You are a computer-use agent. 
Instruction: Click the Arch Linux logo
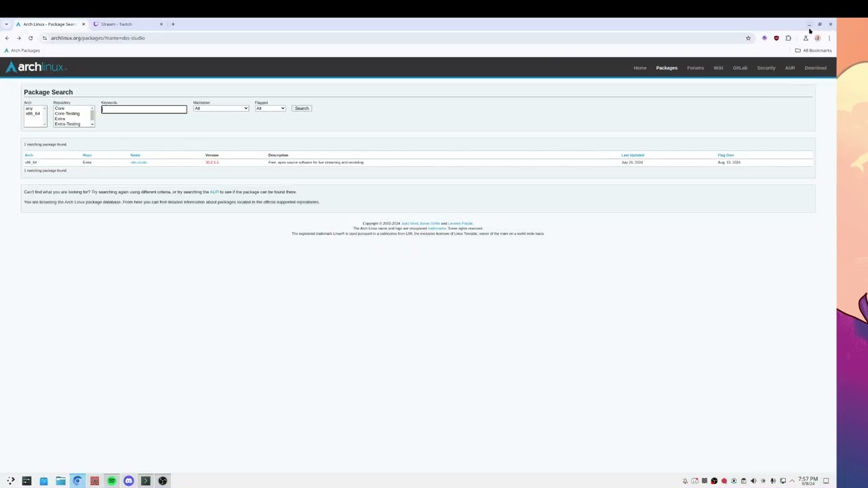pyautogui.click(x=35, y=67)
